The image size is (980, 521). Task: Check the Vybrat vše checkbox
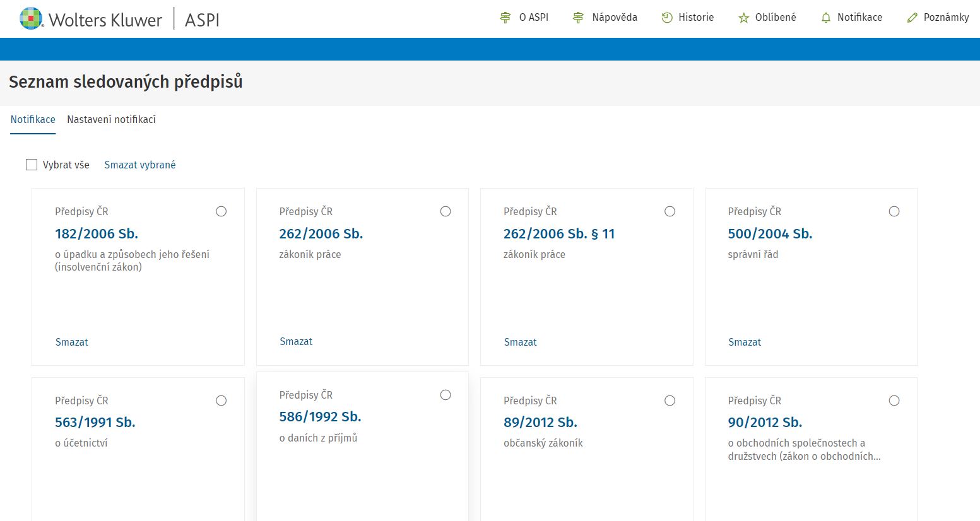[x=32, y=165]
